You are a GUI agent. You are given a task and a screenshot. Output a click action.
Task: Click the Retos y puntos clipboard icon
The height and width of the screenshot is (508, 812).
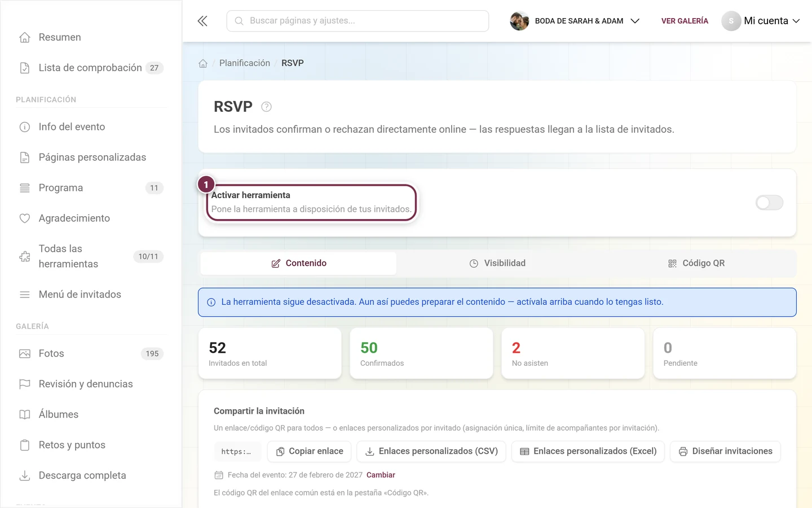[x=25, y=445]
